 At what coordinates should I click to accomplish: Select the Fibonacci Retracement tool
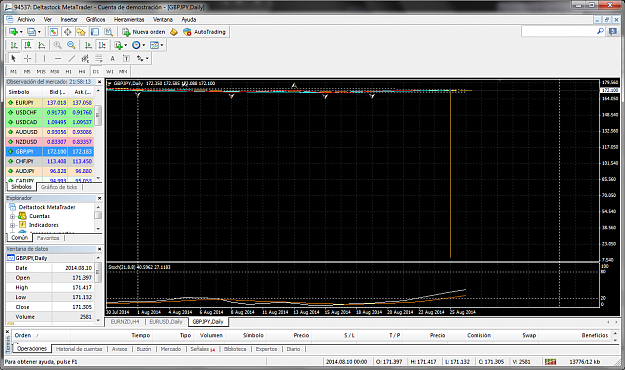coord(99,59)
